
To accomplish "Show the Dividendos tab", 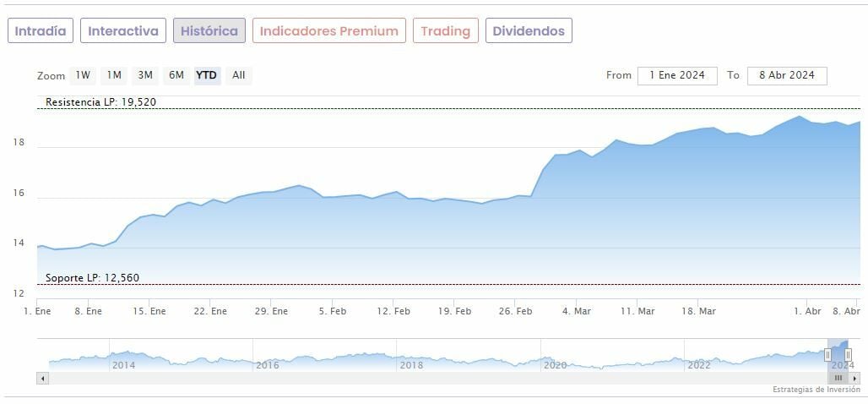I will tap(529, 31).
